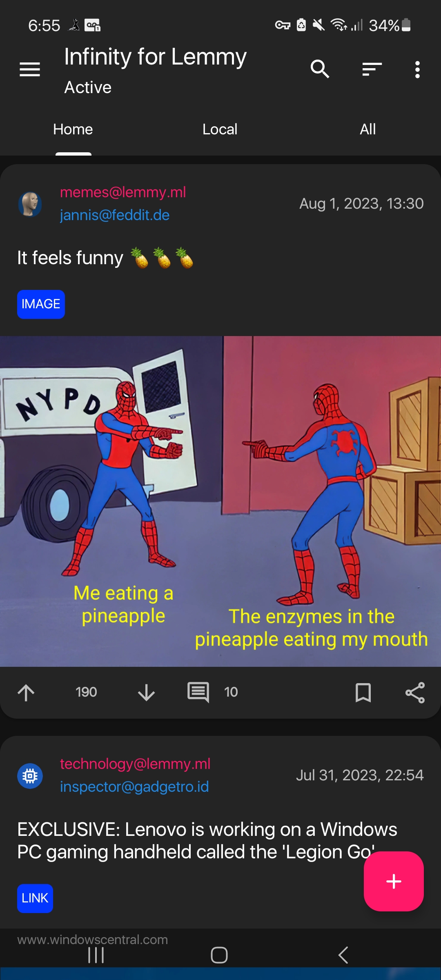441x980 pixels.
Task: Share the pineapple meme post
Action: (x=415, y=693)
